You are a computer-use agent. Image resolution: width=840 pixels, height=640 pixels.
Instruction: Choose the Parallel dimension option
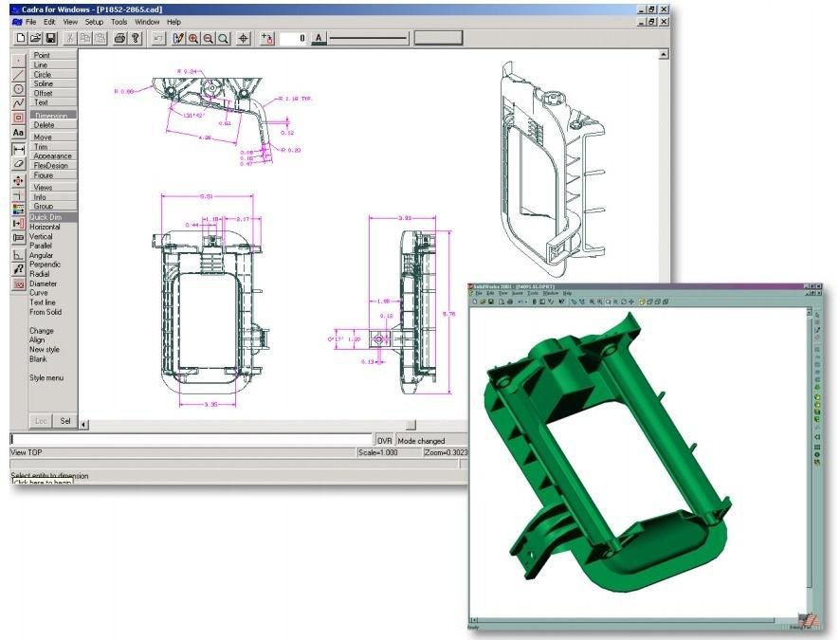coord(40,246)
